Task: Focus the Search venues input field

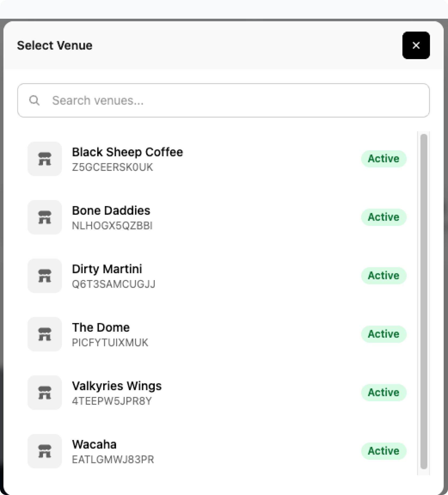Action: coord(230,100)
